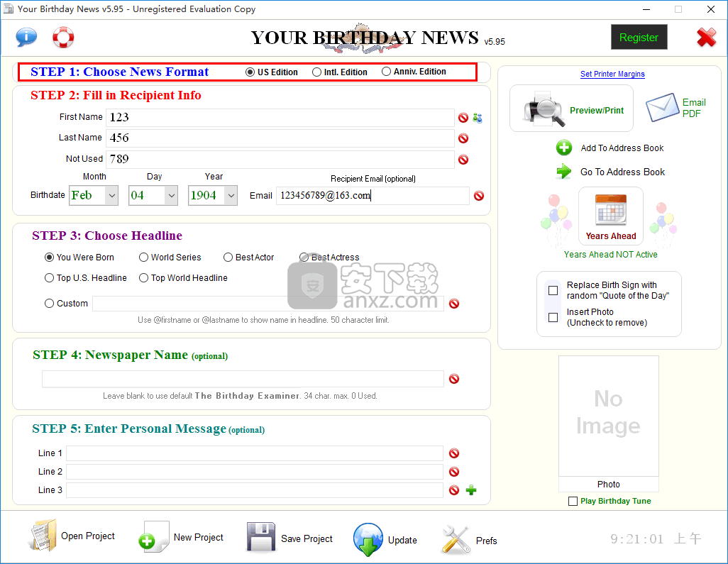Click the Add To Address Book label
Viewport: 728px width, 564px height.
[622, 148]
